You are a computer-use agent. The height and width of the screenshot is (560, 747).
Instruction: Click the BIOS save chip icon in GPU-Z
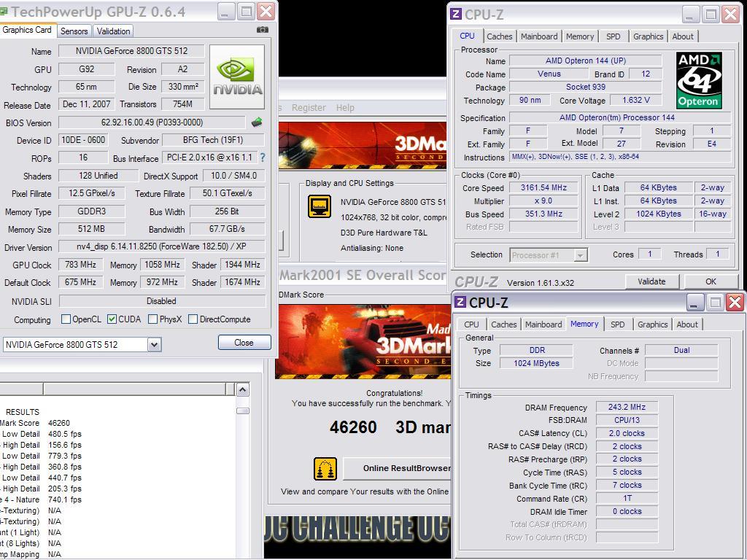257,122
